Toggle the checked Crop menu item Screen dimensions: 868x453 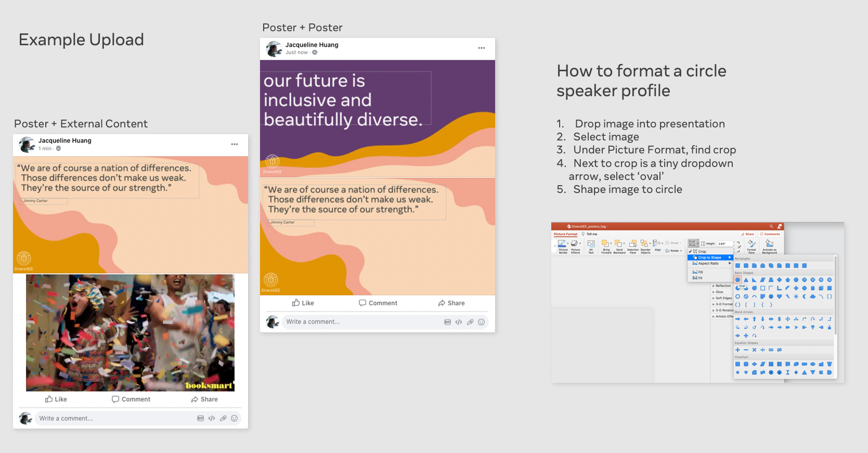click(x=710, y=252)
